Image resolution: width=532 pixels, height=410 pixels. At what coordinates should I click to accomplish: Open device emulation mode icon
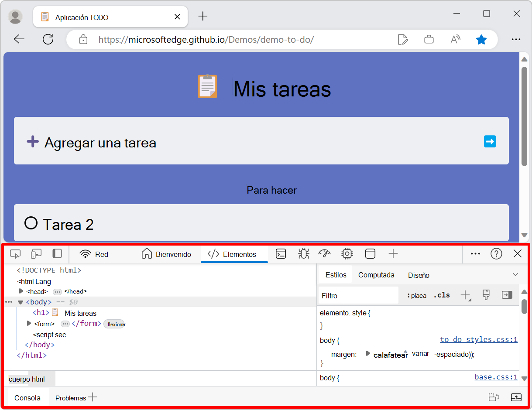(x=36, y=253)
